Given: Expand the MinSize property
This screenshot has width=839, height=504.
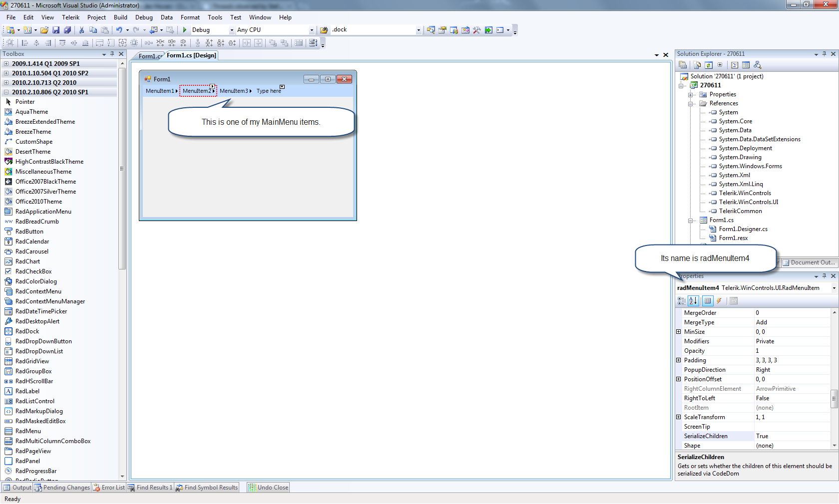Looking at the screenshot, I should (679, 332).
